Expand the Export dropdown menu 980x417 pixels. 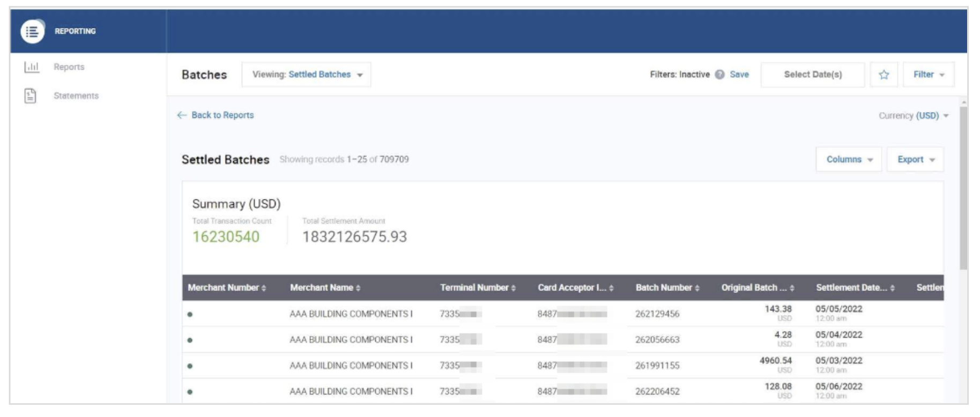[x=915, y=160]
